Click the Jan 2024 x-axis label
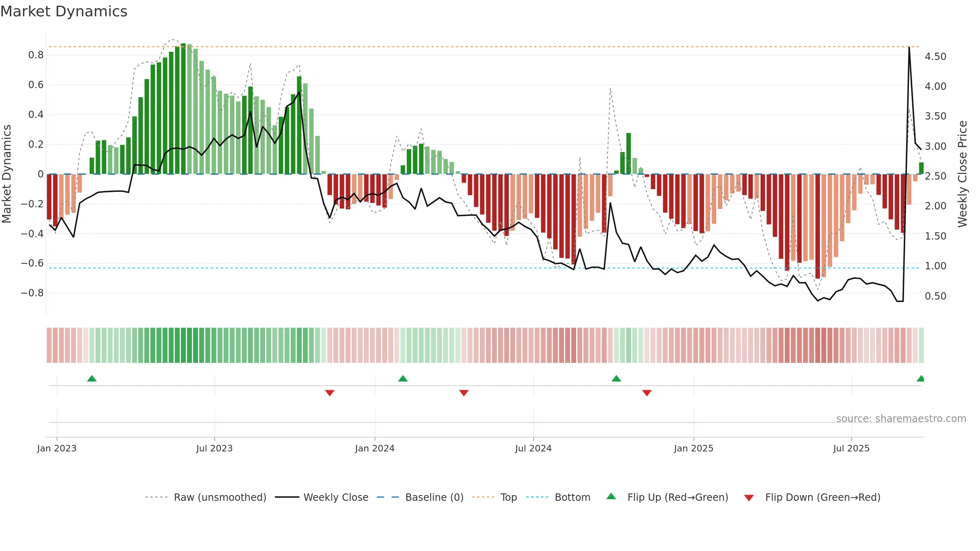Image resolution: width=980 pixels, height=551 pixels. (375, 448)
